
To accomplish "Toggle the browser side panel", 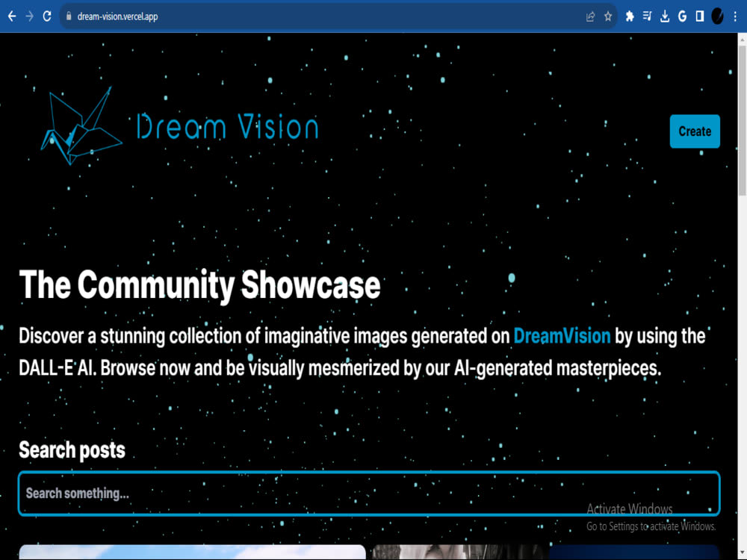I will [x=700, y=16].
